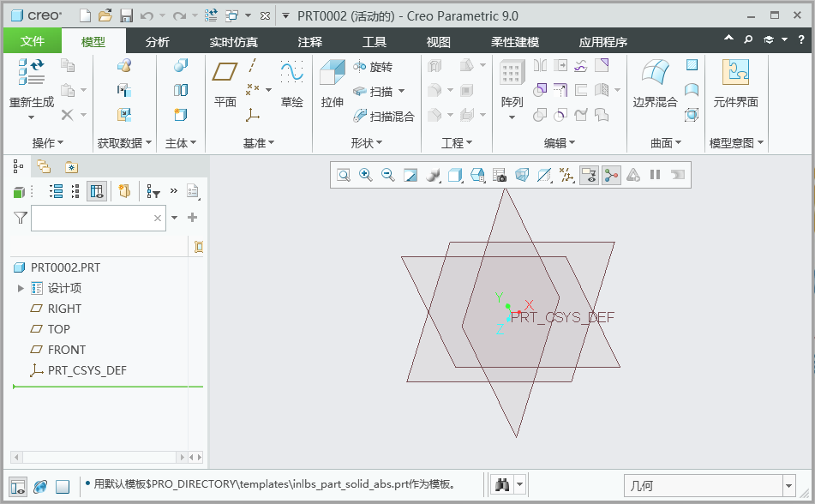The image size is (815, 504).
Task: Click the split body icon
Action: 180,90
